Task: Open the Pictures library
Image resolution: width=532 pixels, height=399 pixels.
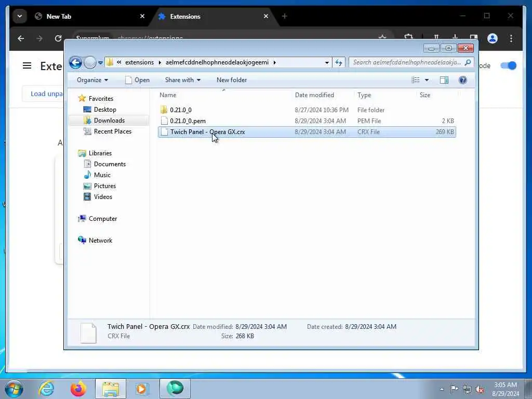Action: pyautogui.click(x=105, y=186)
